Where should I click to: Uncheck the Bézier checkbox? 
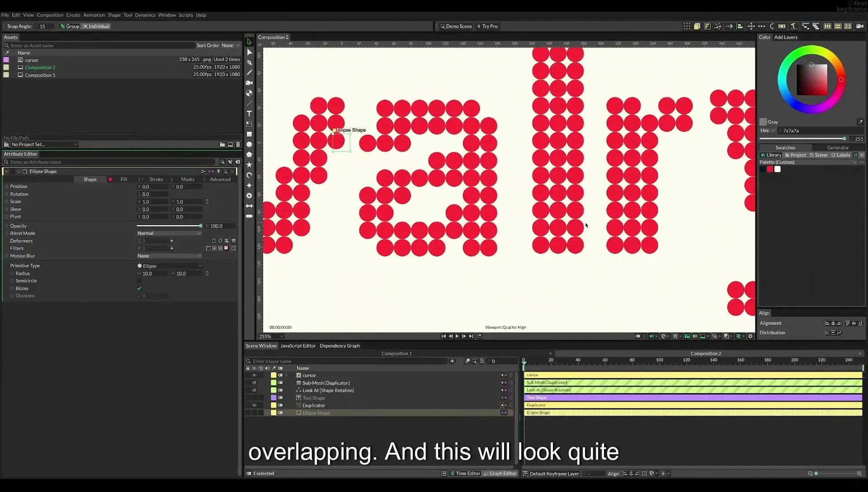[x=139, y=289]
